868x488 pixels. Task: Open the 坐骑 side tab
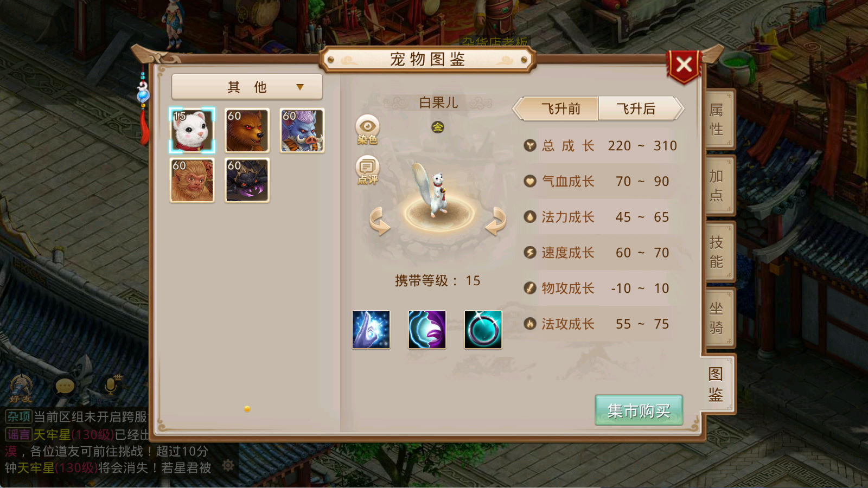pos(717,318)
